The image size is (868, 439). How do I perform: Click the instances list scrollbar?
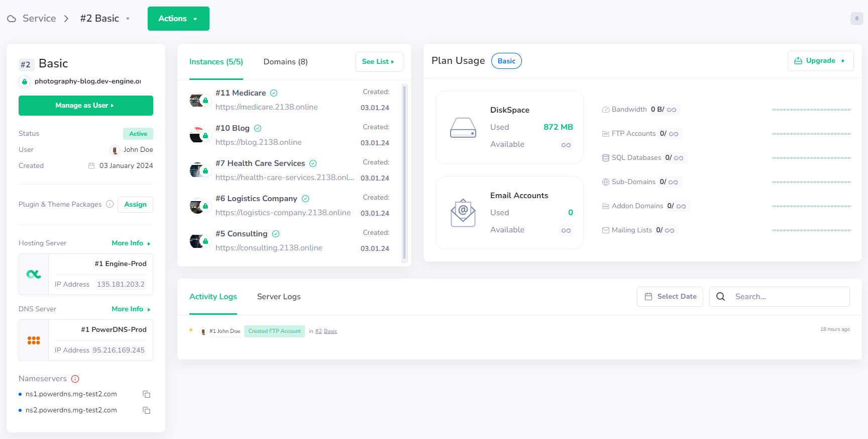tap(404, 172)
